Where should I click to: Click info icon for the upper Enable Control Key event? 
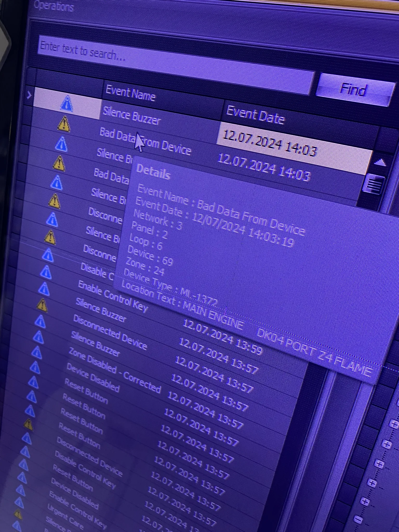(x=44, y=289)
